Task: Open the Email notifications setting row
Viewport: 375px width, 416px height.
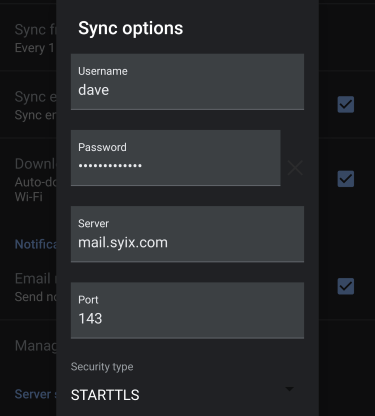Action: coord(28,286)
